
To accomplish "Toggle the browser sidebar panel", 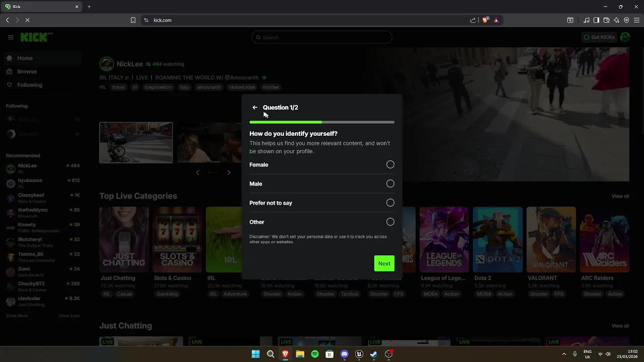I will (596, 20).
